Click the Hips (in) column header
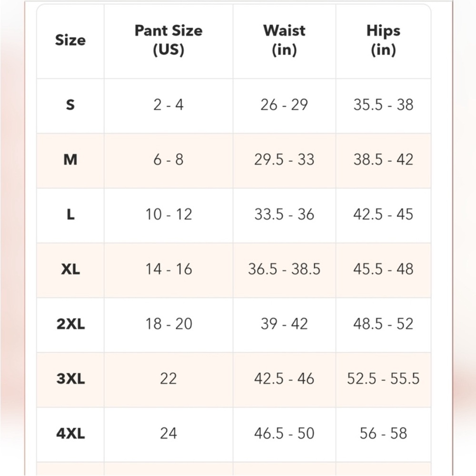476x476 pixels. (383, 40)
